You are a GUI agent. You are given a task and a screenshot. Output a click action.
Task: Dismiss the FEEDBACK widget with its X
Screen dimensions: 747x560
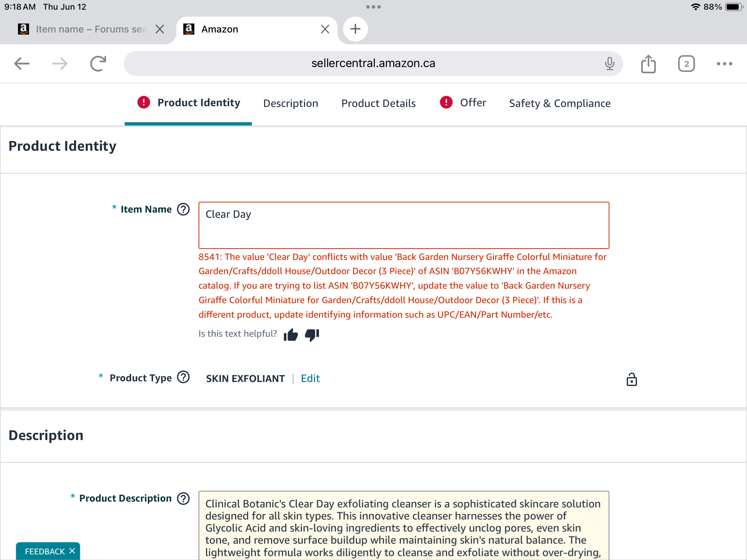(72, 551)
